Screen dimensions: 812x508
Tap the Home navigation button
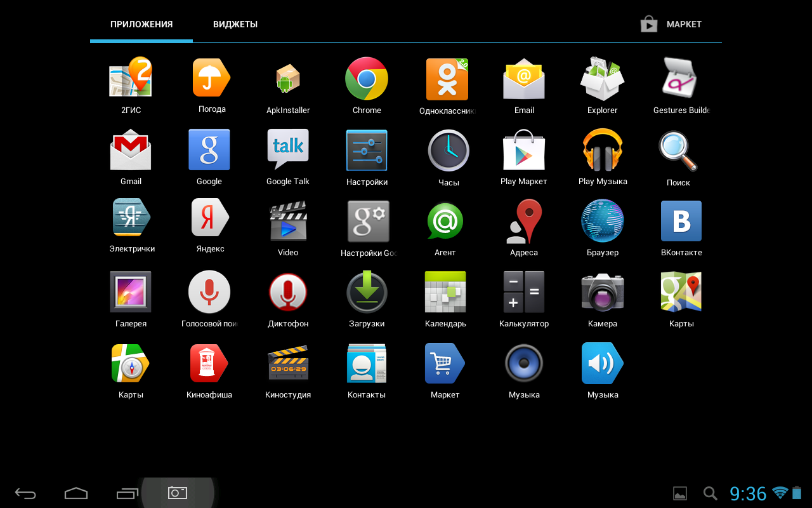(76, 493)
